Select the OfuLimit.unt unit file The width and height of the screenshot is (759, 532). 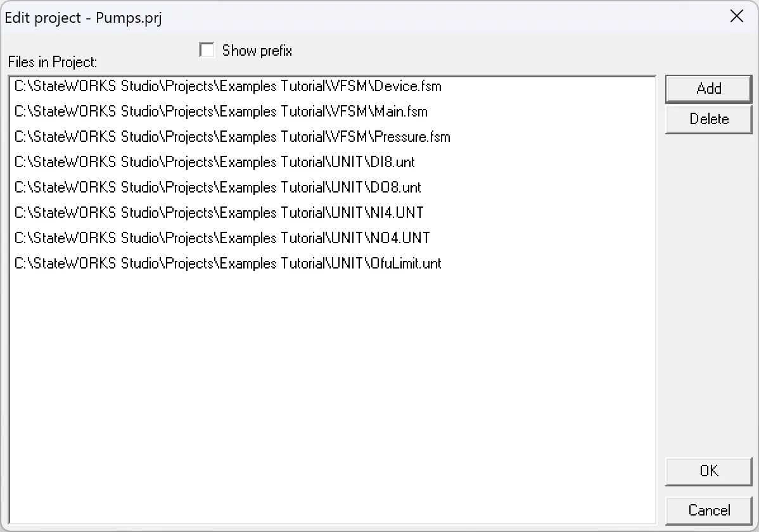pyautogui.click(x=227, y=263)
